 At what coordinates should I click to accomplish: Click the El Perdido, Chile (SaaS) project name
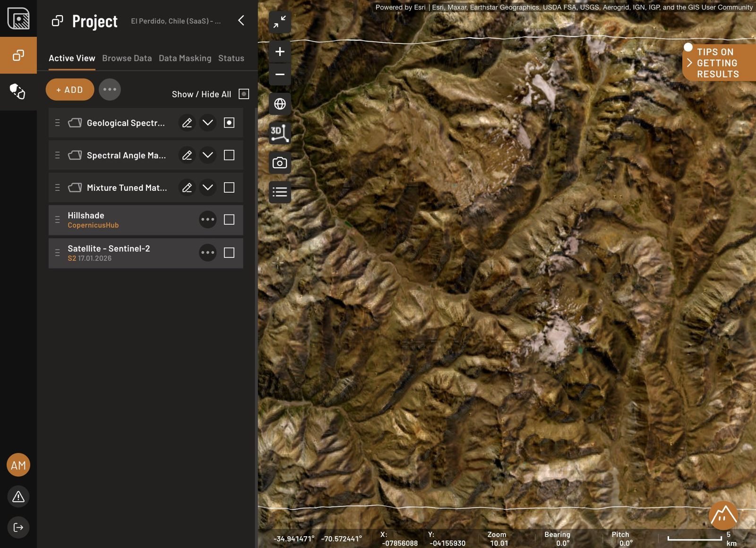tap(175, 21)
